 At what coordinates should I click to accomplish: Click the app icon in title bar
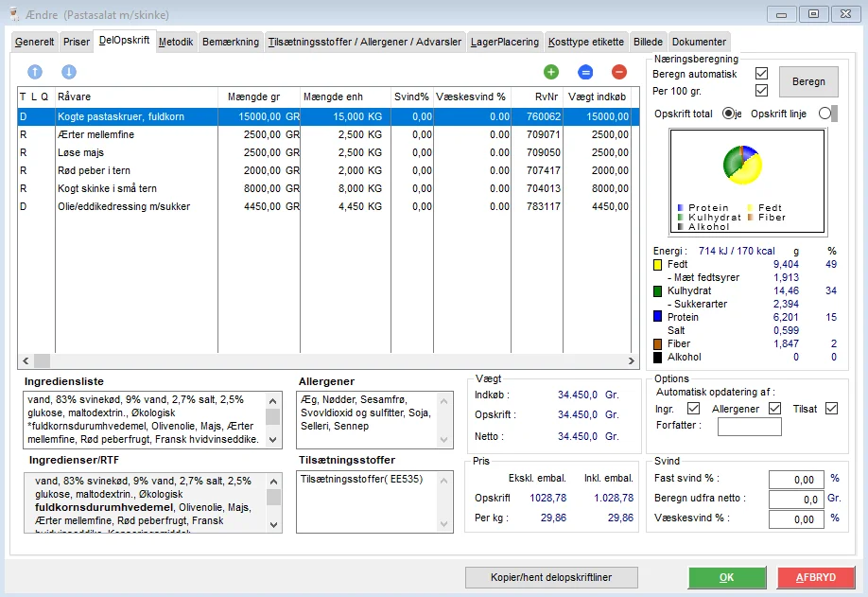tap(12, 13)
